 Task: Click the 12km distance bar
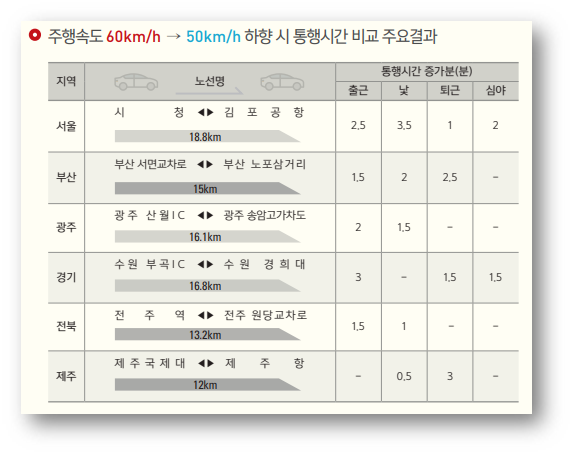[x=207, y=385]
